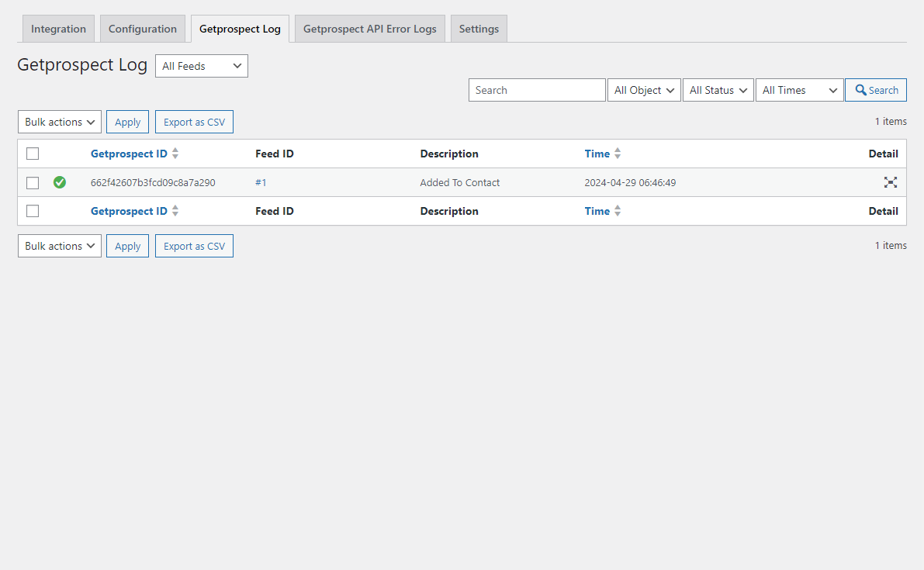Click the green success status icon
The width and height of the screenshot is (924, 570).
point(60,182)
